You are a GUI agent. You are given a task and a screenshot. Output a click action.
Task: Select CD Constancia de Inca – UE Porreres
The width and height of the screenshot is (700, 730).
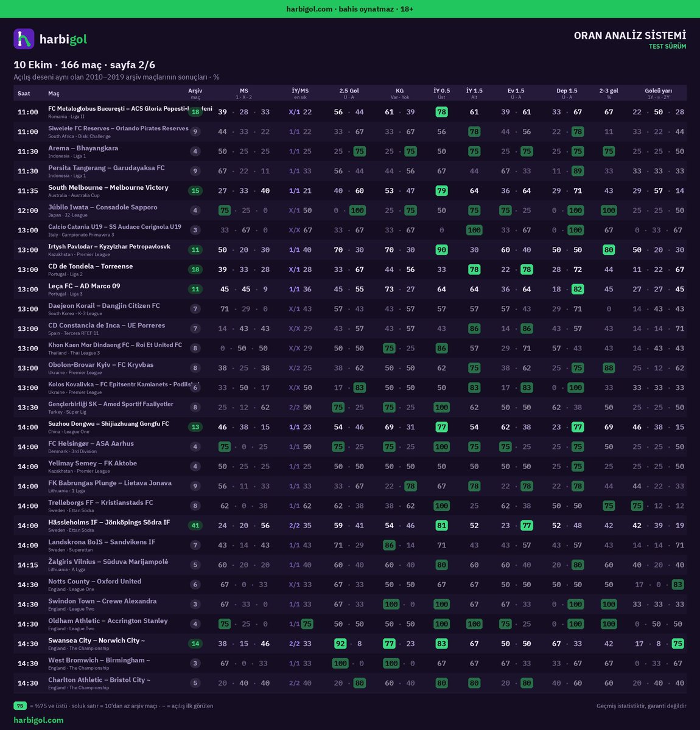pos(350,328)
